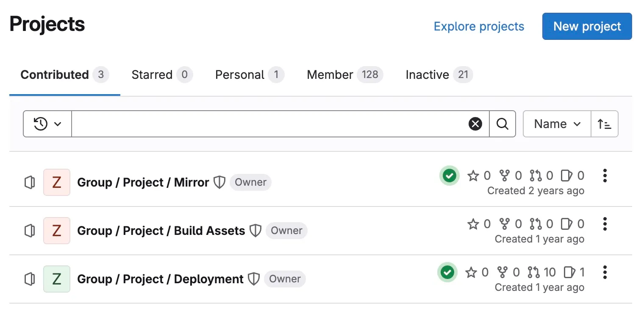644x318 pixels.
Task: Click the forks count on Deployment row
Action: (508, 272)
